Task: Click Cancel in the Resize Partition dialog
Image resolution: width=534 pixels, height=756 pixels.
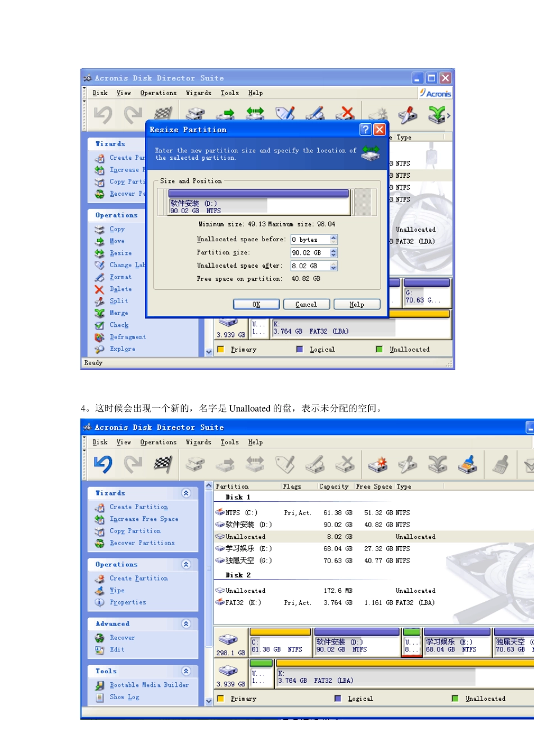Action: pyautogui.click(x=306, y=304)
